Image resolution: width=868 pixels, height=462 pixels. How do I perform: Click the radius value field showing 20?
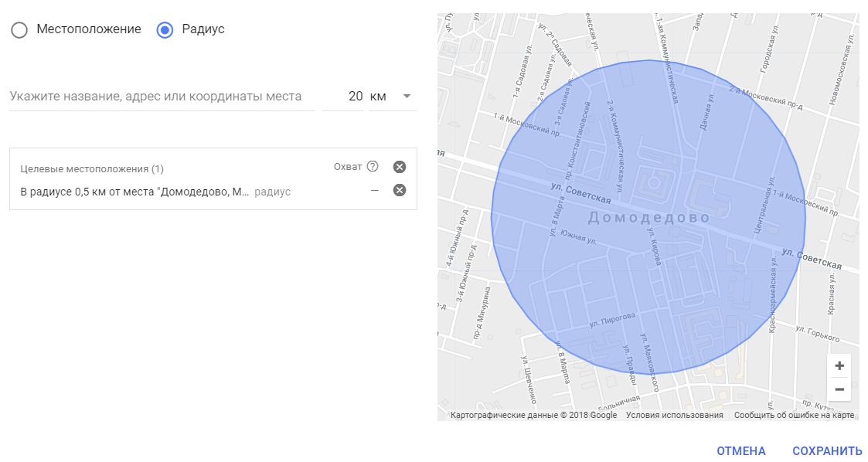pyautogui.click(x=343, y=97)
